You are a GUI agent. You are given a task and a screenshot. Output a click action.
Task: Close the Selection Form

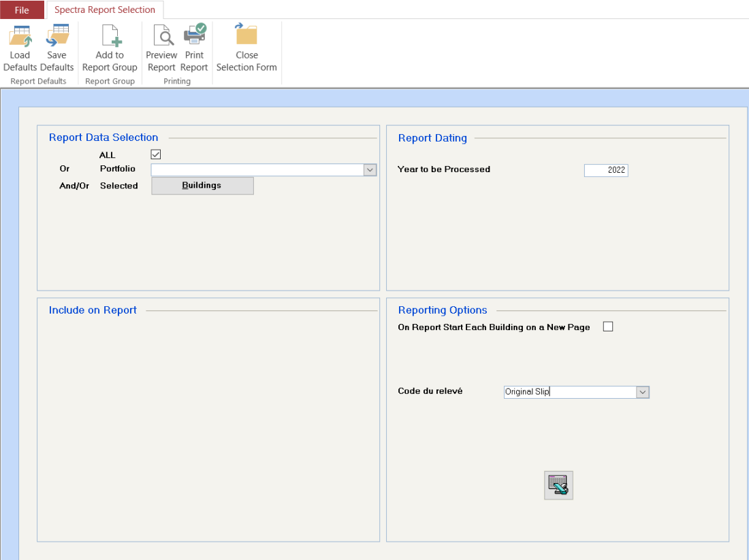tap(246, 48)
